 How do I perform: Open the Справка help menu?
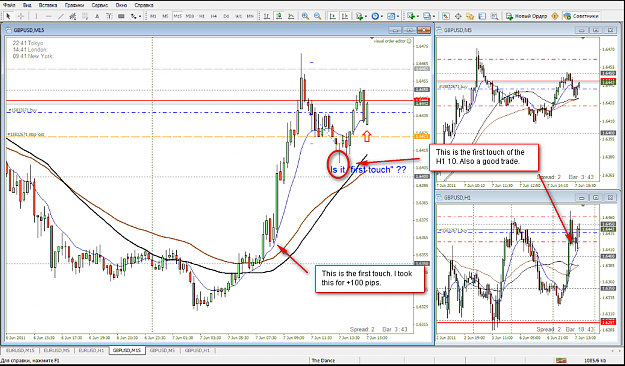[x=144, y=5]
